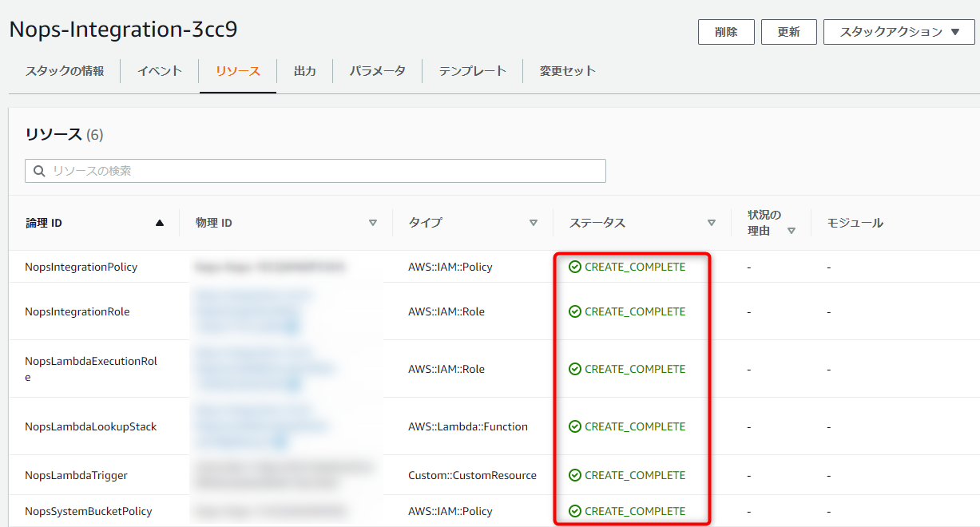Click the 更新 button
Screen dimensions: 980x527
point(789,32)
